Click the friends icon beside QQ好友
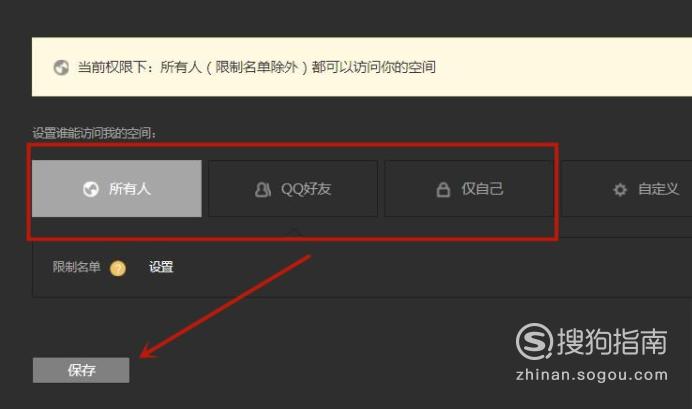Screen dimensions: 692x409 pos(263,190)
